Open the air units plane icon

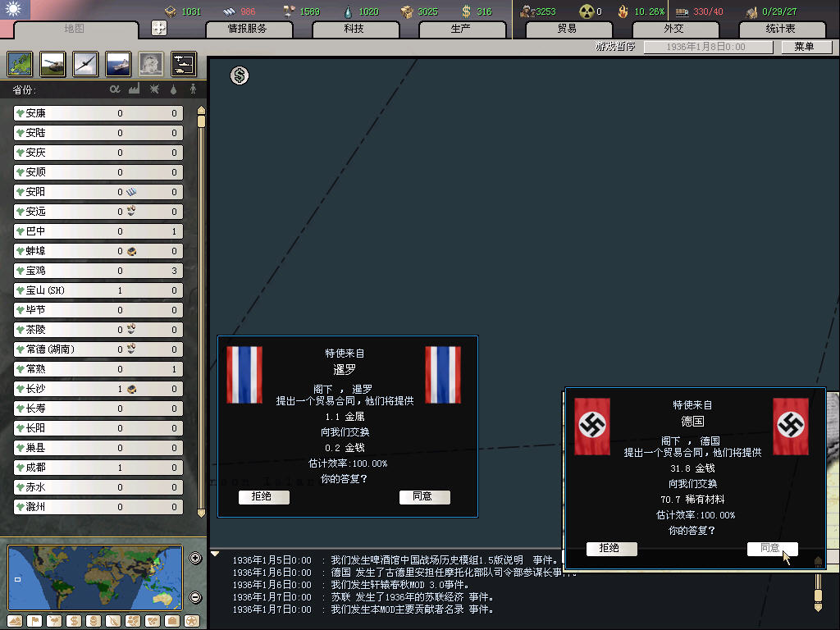pyautogui.click(x=85, y=64)
